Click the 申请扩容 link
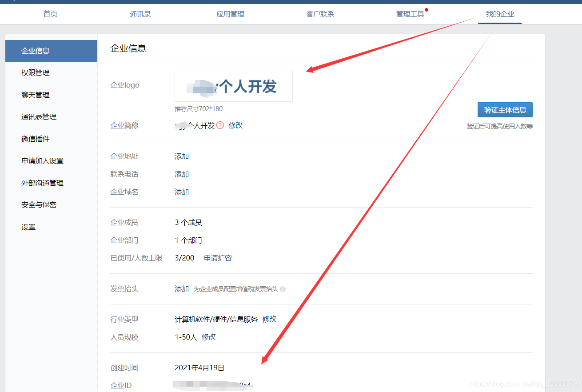The image size is (582, 392). pyautogui.click(x=218, y=258)
